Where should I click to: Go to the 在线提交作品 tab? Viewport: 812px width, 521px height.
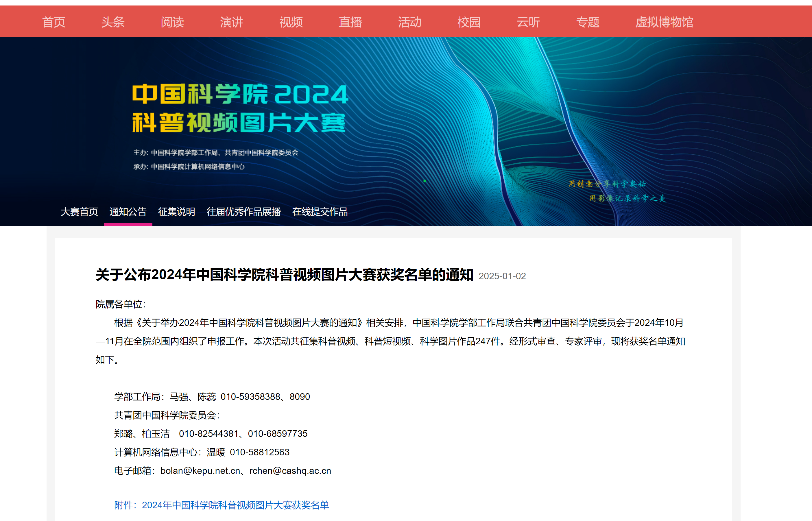(x=320, y=212)
